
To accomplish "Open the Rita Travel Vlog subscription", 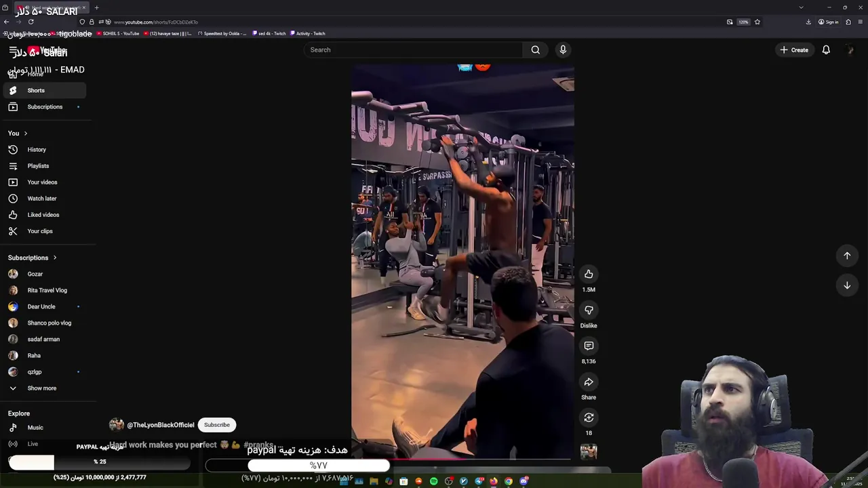I will [45, 290].
